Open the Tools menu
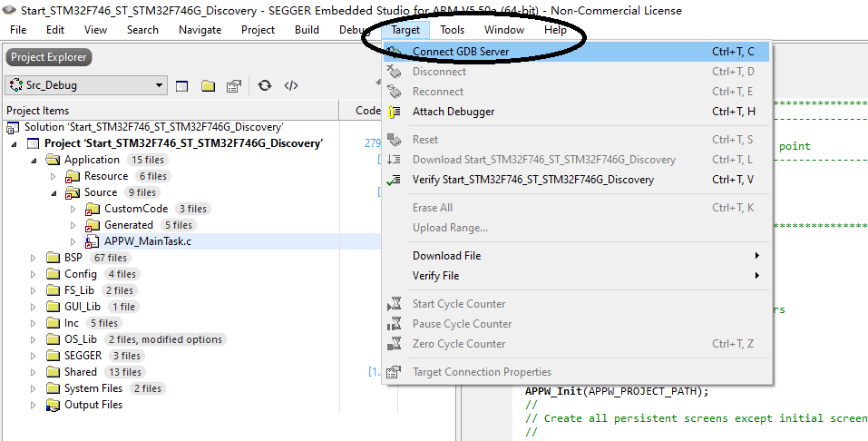 pos(453,30)
